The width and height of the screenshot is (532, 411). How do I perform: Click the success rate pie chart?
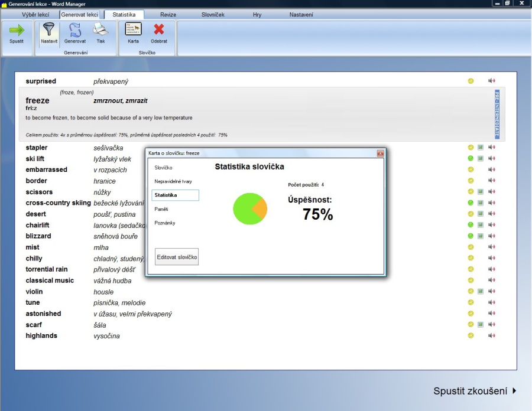250,208
